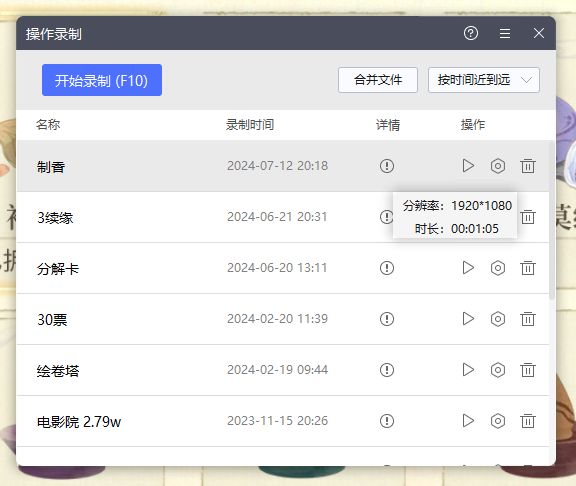Show details info icon for 绘卷塔
This screenshot has width=576, height=486.
coord(387,370)
